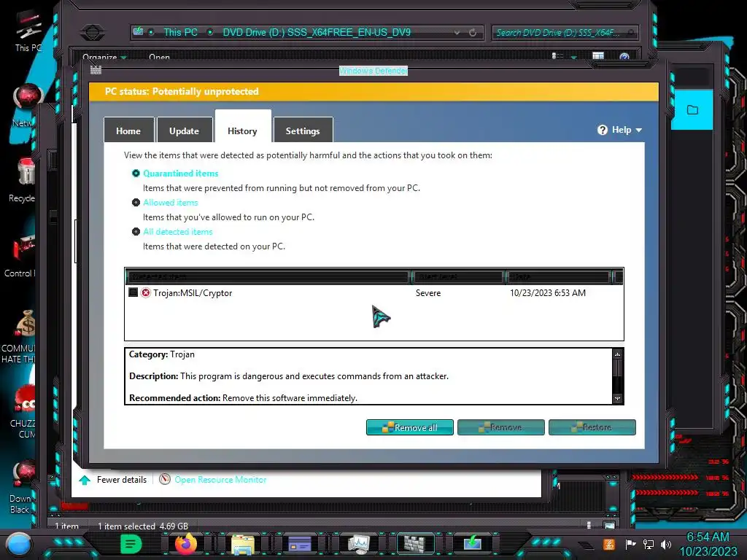Toggle the Explorer preview pane icon
747x560 pixels.
[598, 56]
